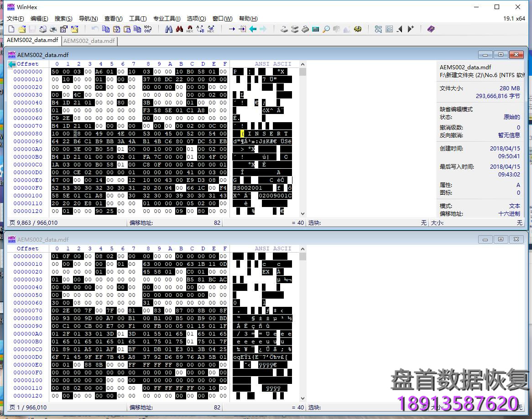The image size is (532, 419).
Task: Maximize the upper AEMS002_data.mdf child window
Action: (501, 55)
